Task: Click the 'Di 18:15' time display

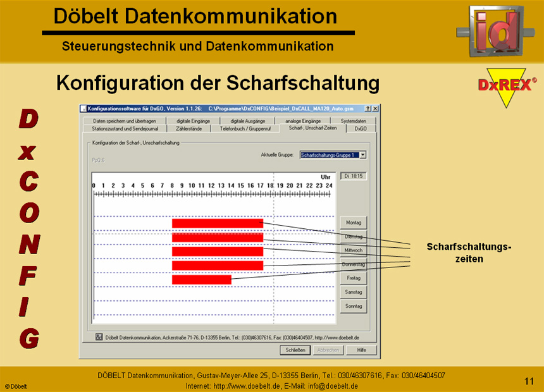Action: click(353, 176)
